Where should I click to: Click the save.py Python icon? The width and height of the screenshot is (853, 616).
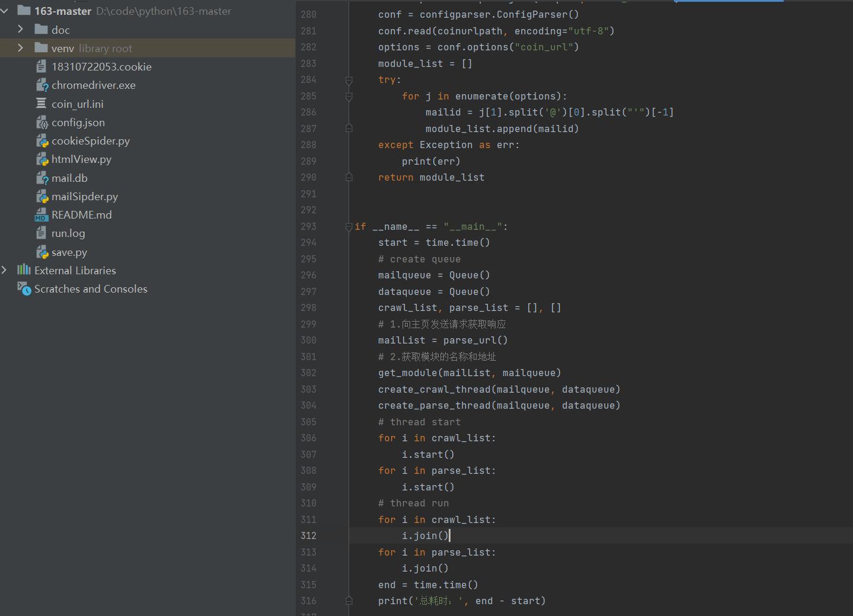pos(41,252)
